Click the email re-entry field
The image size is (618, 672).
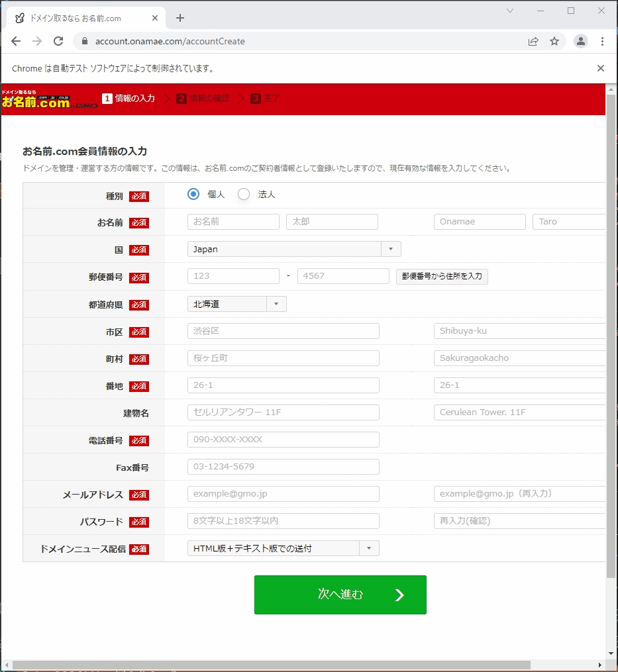click(519, 494)
